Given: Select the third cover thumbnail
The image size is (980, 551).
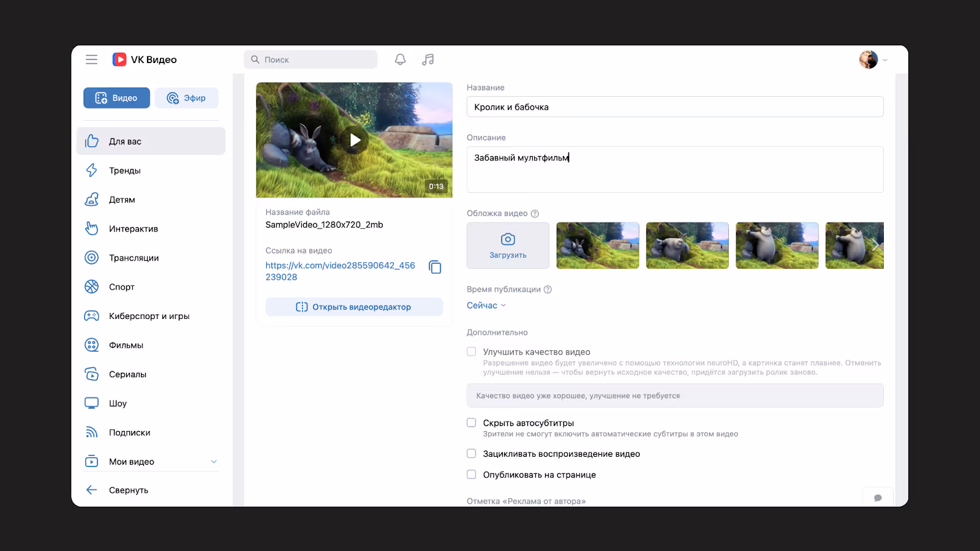Looking at the screenshot, I should pyautogui.click(x=777, y=246).
